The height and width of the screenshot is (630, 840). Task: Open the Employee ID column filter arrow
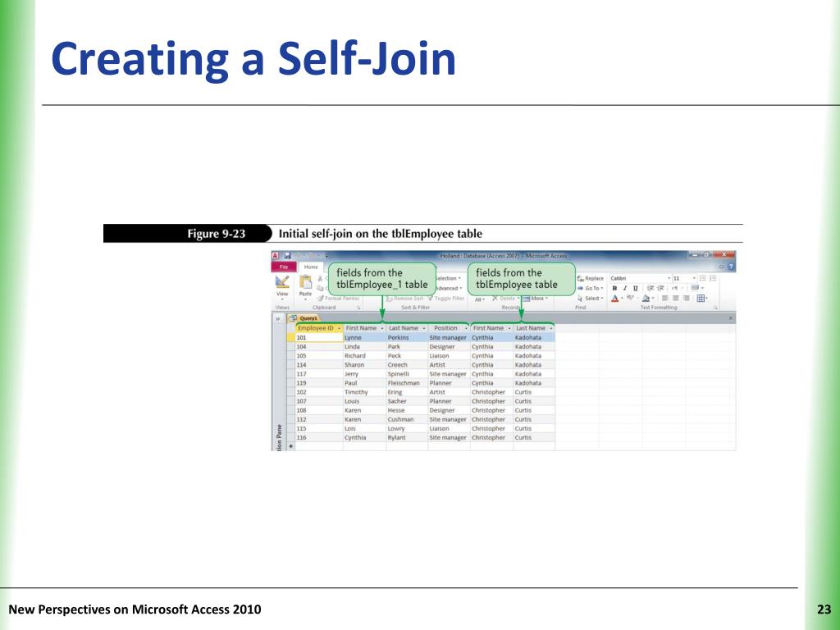tap(339, 328)
